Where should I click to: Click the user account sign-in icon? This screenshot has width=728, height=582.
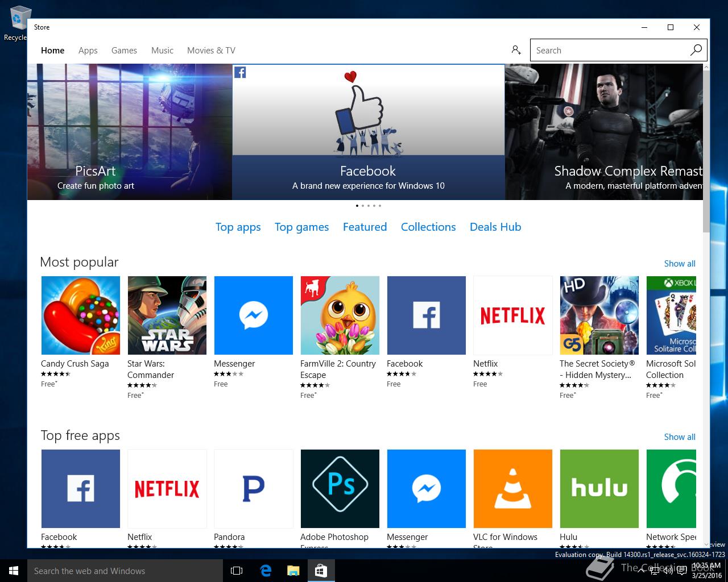[516, 50]
